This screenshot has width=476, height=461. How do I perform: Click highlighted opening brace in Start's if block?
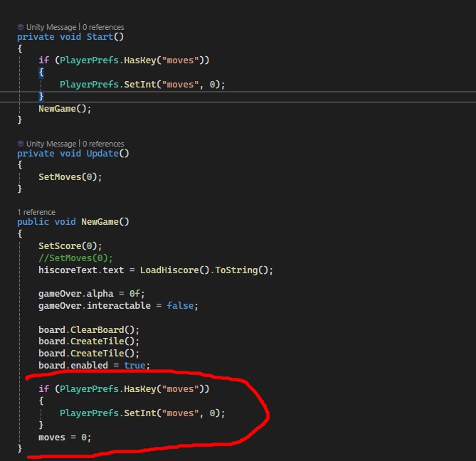point(41,73)
